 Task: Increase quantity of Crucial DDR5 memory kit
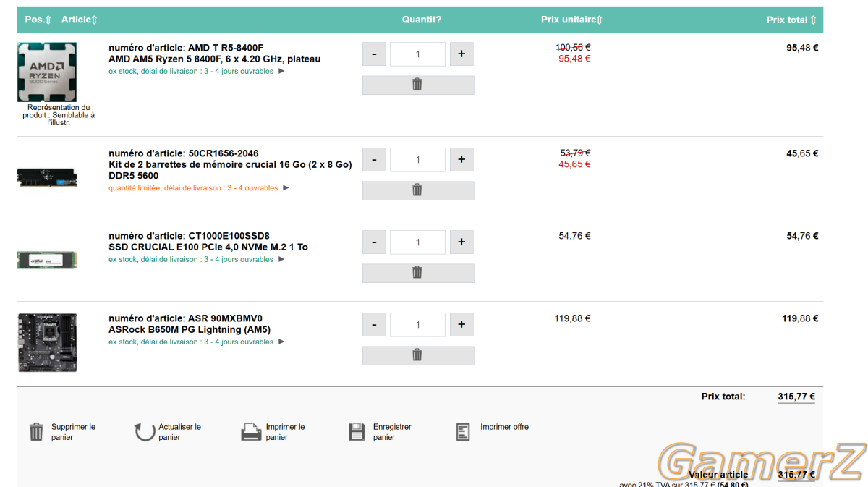461,160
